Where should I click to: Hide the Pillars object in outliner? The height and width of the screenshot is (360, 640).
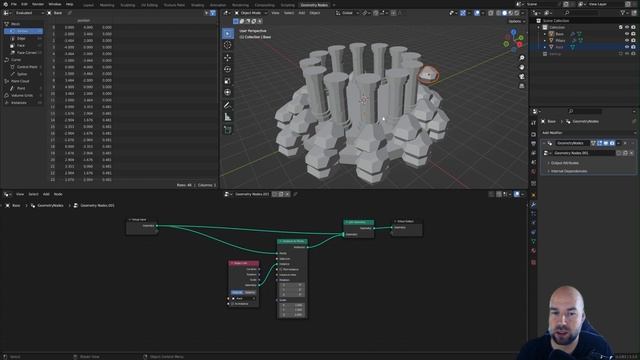(x=627, y=40)
